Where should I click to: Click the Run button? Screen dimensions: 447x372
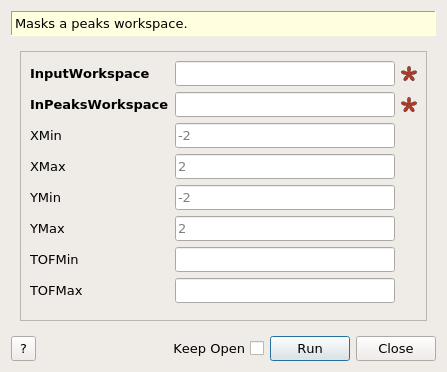click(310, 348)
